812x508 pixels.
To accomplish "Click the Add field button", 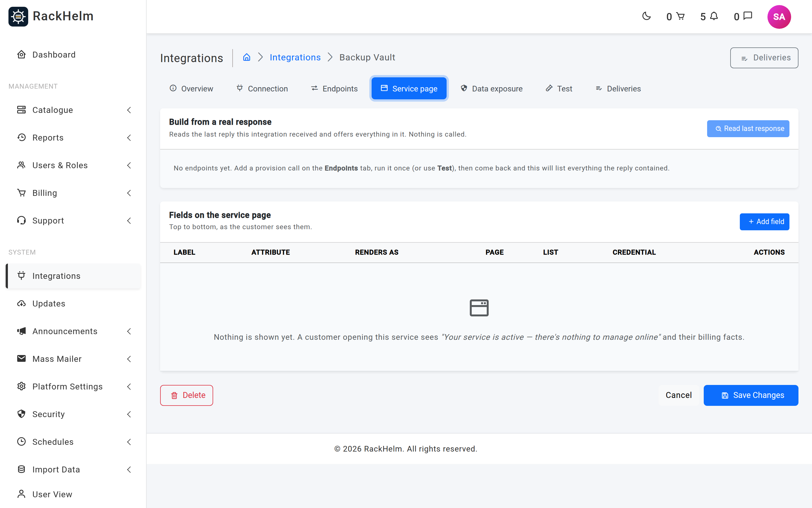I will point(764,222).
